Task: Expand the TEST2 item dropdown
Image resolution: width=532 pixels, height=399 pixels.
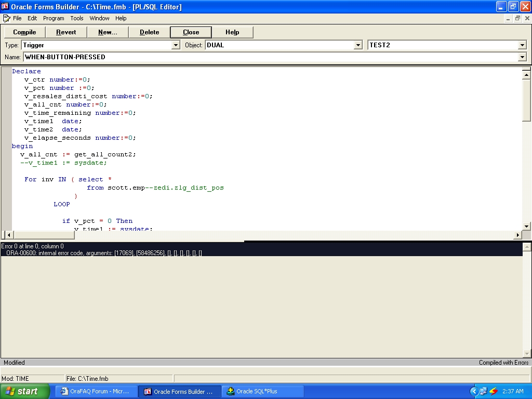Action: 522,45
